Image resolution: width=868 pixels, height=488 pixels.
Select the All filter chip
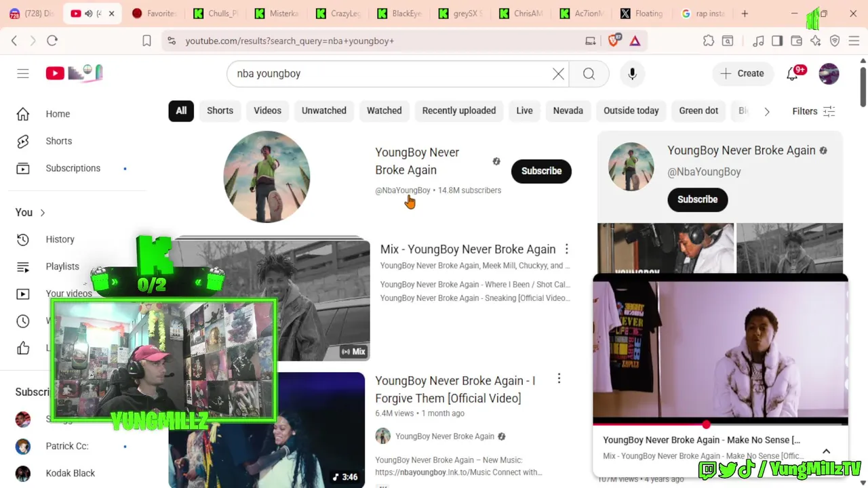click(x=181, y=110)
